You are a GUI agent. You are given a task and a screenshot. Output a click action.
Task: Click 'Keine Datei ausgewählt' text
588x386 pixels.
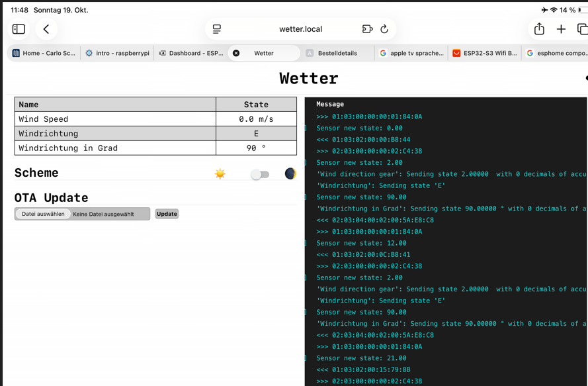pyautogui.click(x=103, y=214)
